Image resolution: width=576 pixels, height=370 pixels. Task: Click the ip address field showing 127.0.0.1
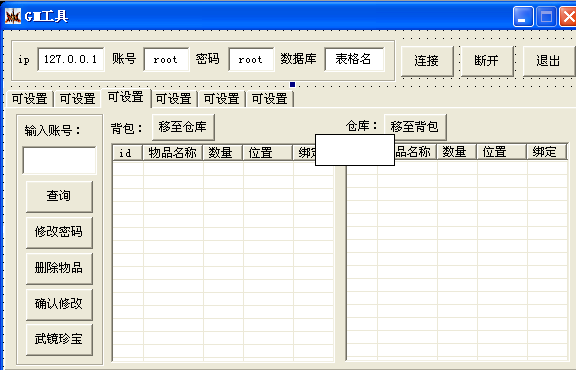click(x=71, y=59)
